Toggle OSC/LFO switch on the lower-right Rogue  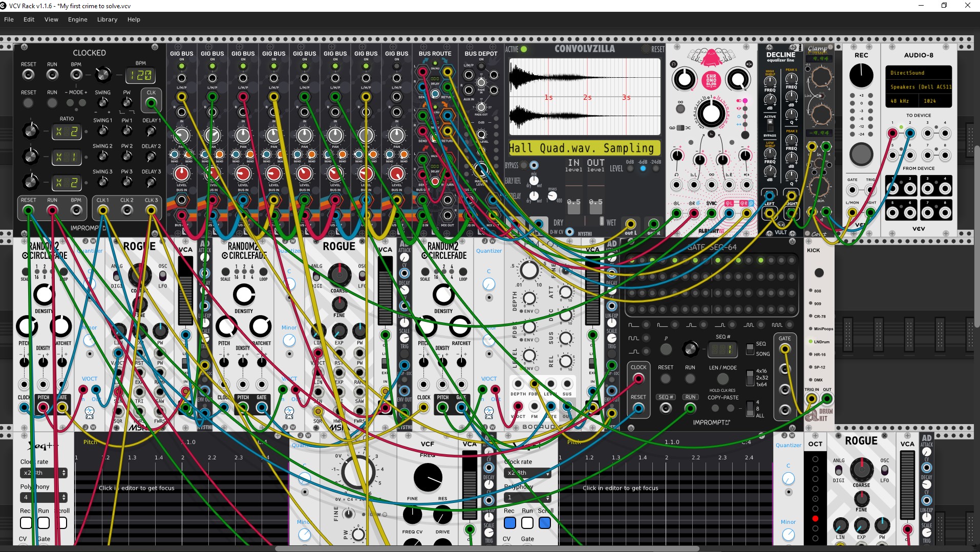point(885,470)
